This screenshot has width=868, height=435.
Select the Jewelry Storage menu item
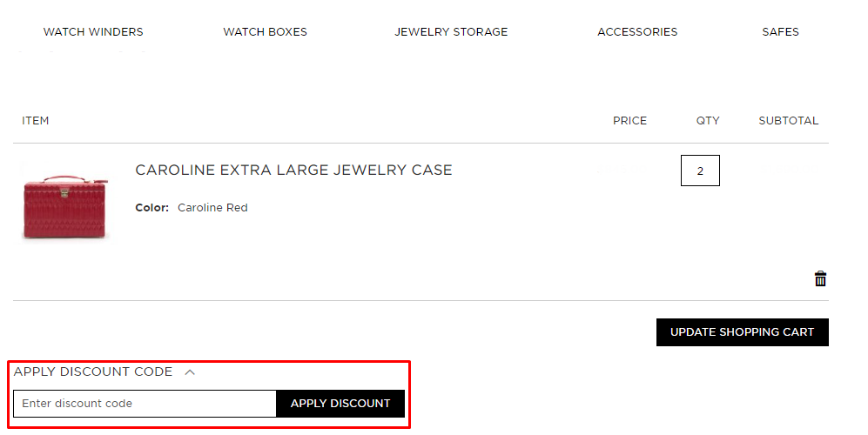pyautogui.click(x=451, y=32)
